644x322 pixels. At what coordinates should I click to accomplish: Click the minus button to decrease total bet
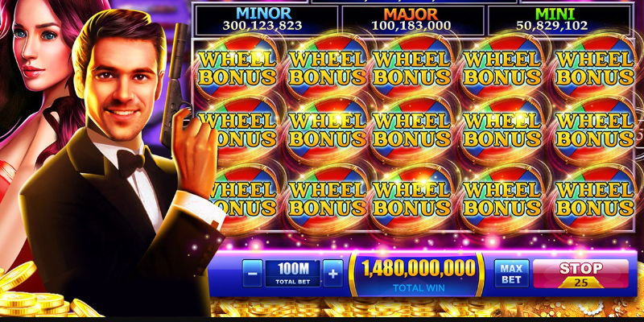252,274
